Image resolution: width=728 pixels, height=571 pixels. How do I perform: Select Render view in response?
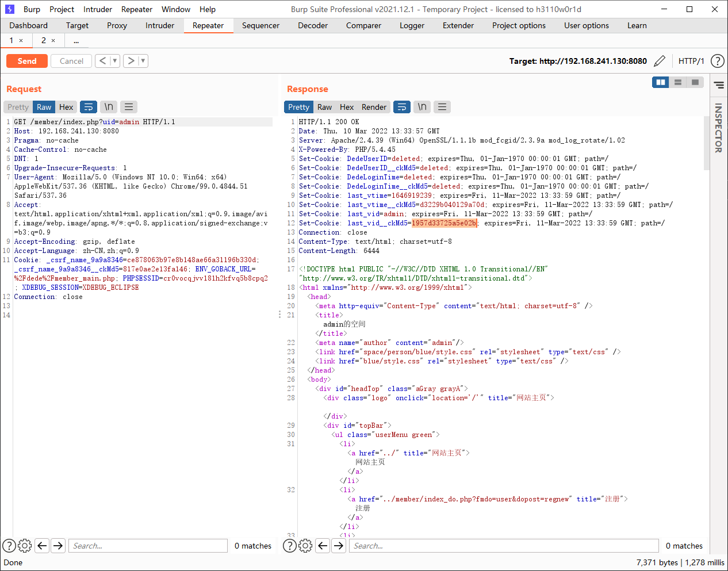[374, 107]
